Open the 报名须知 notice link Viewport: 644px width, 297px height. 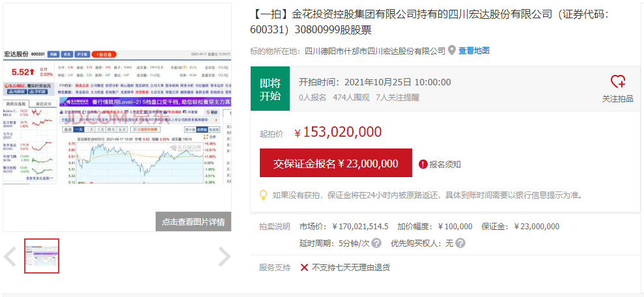click(x=445, y=164)
